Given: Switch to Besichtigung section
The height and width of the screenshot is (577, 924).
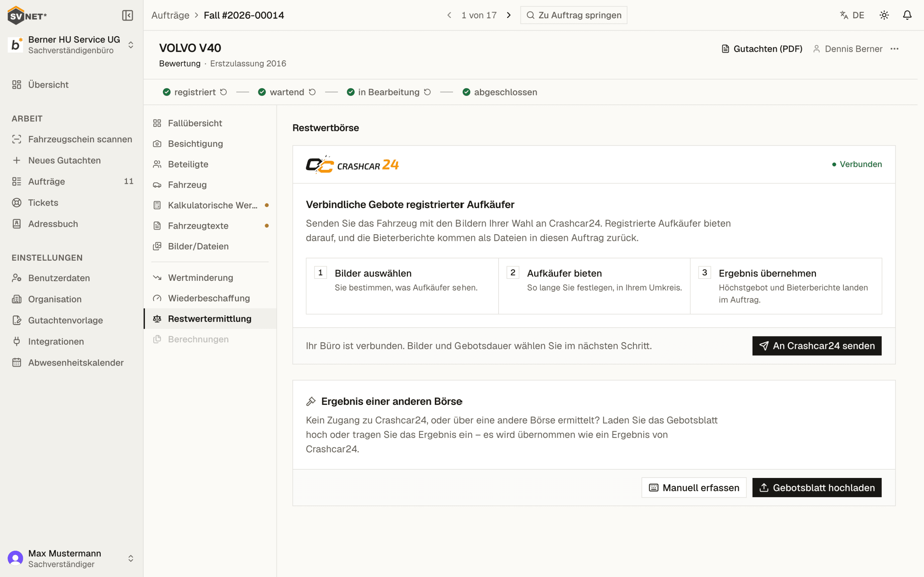Looking at the screenshot, I should 210,144.
